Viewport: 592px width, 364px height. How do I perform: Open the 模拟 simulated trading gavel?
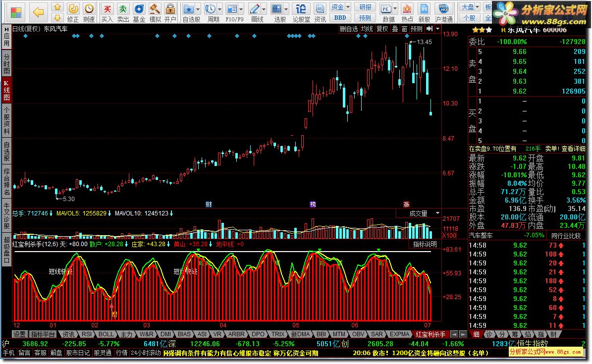coord(155,12)
